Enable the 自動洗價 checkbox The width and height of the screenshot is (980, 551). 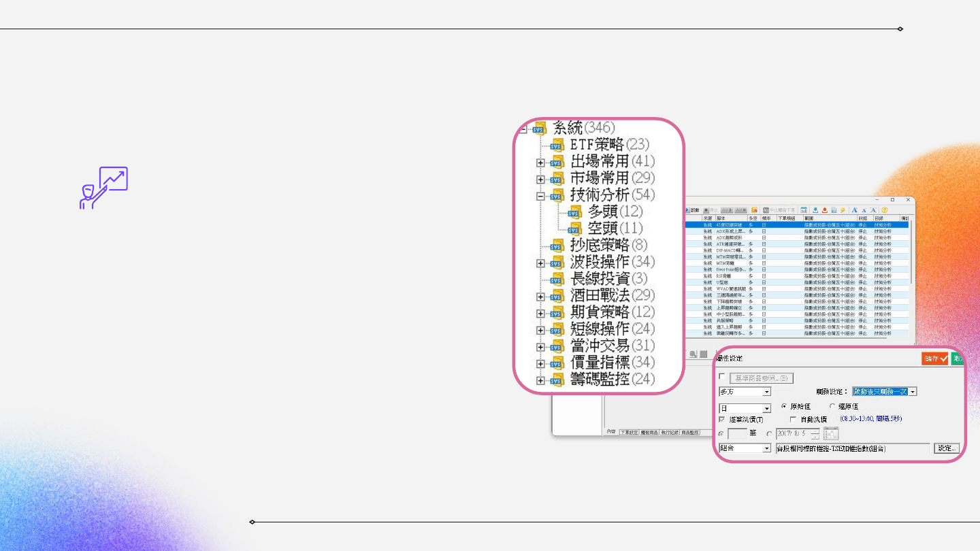[793, 420]
